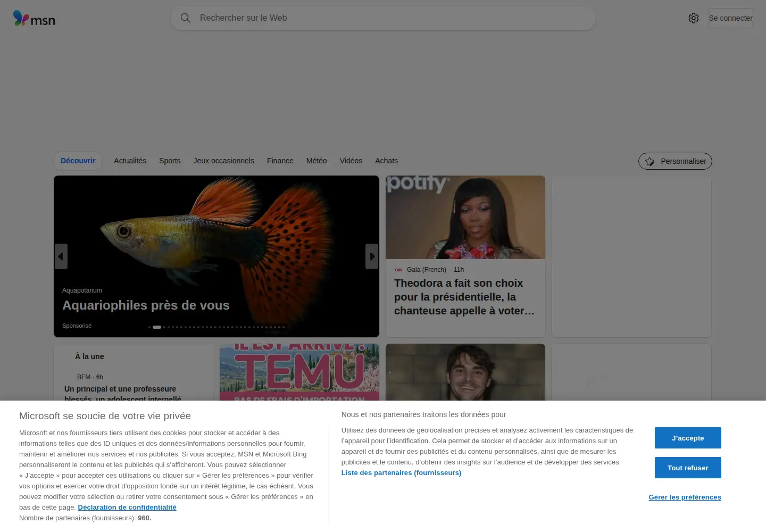Open the Jeux occasionnels tab
The image size is (766, 532).
pos(224,161)
